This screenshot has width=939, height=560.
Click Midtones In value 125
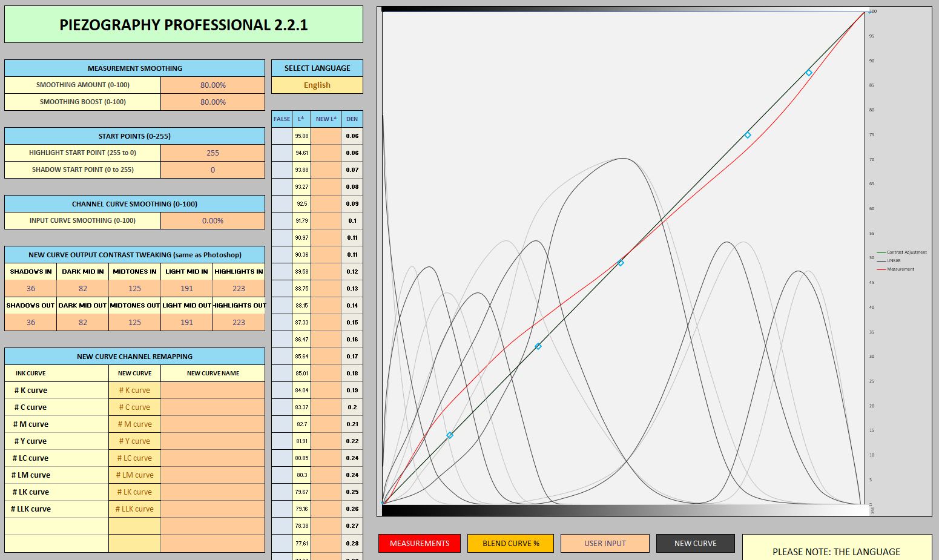coord(135,289)
